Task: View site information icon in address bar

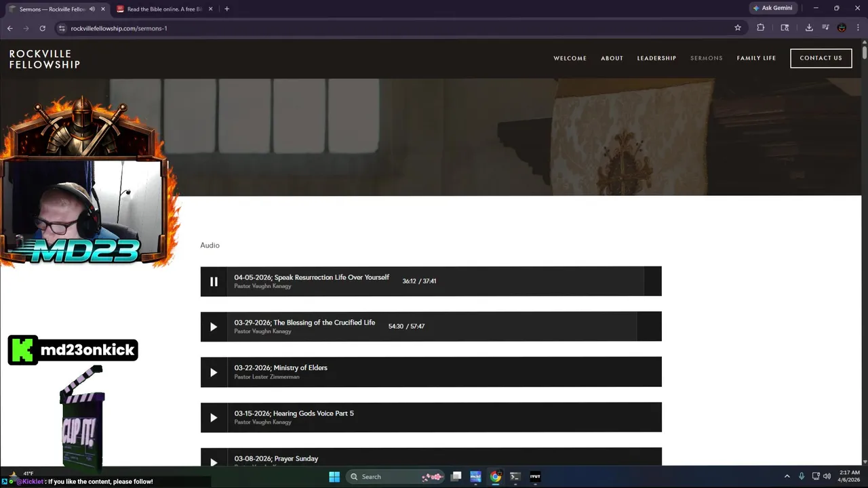Action: click(62, 28)
